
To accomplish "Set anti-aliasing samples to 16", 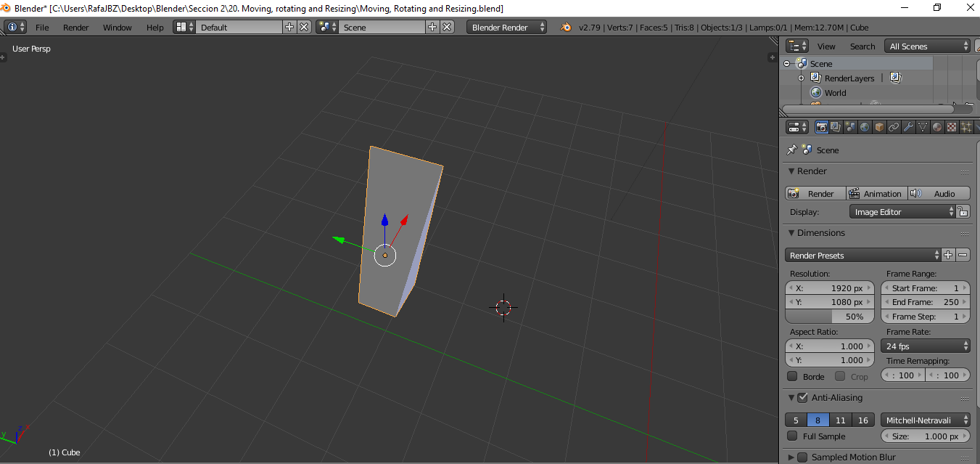I will 862,420.
